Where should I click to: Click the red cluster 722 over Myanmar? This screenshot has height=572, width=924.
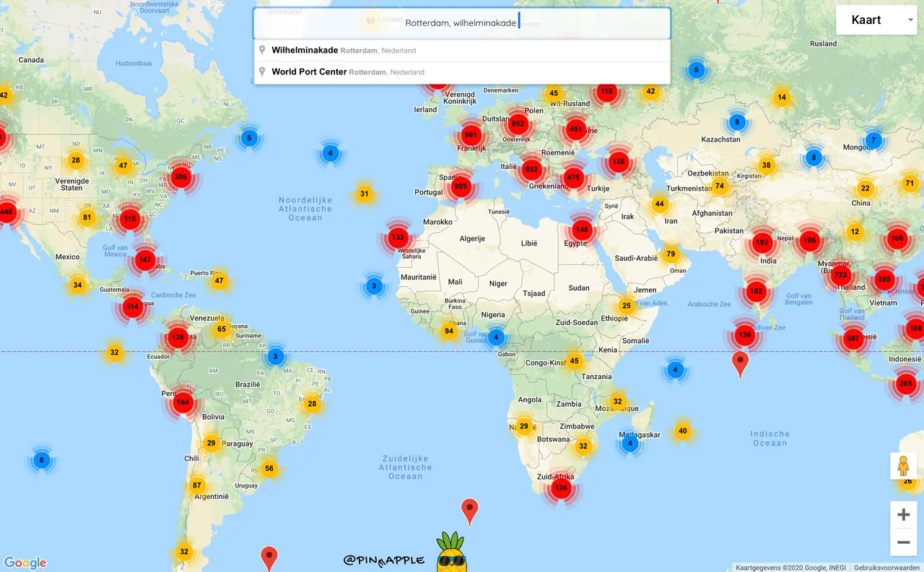click(840, 275)
